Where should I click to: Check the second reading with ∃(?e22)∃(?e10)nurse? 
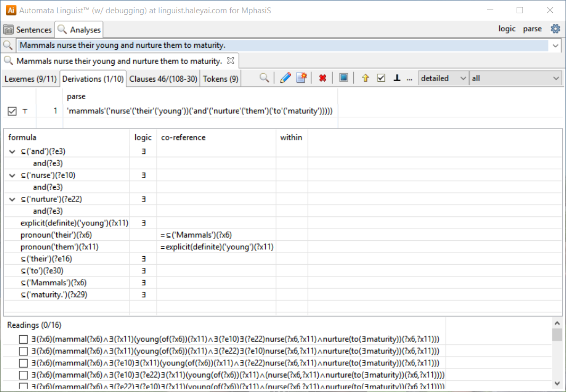(x=23, y=351)
